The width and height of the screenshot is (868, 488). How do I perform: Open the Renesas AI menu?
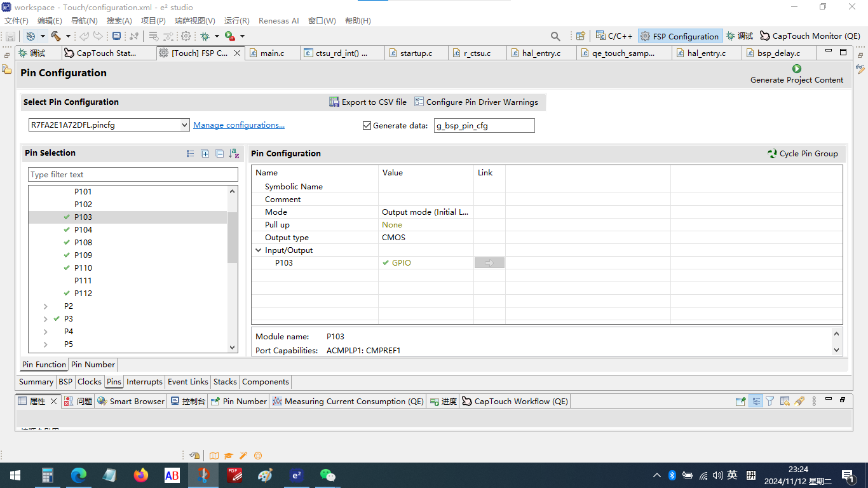[278, 20]
